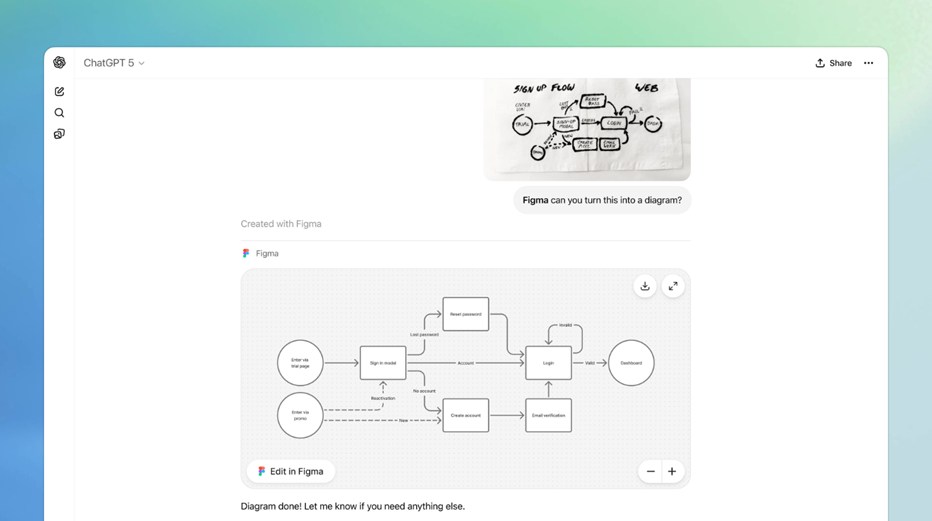
Task: Open the ChatGPT 5 model dropdown
Action: pyautogui.click(x=114, y=63)
